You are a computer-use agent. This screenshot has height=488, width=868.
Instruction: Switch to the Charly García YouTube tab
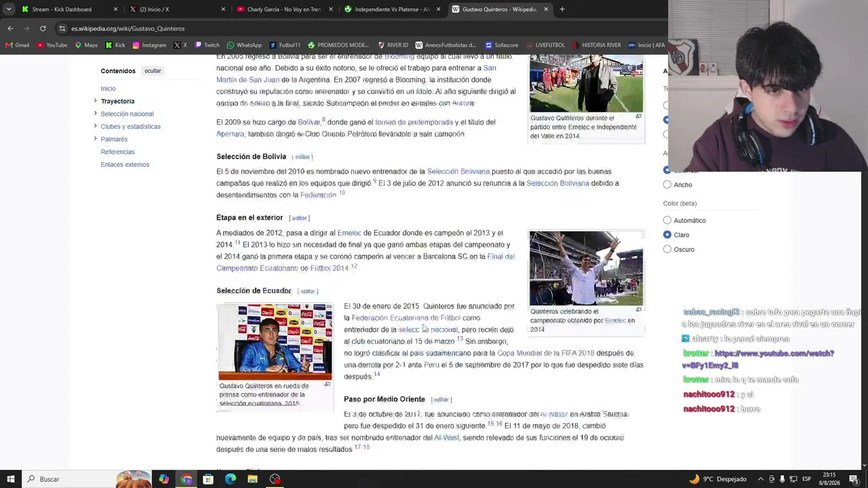pyautogui.click(x=285, y=9)
